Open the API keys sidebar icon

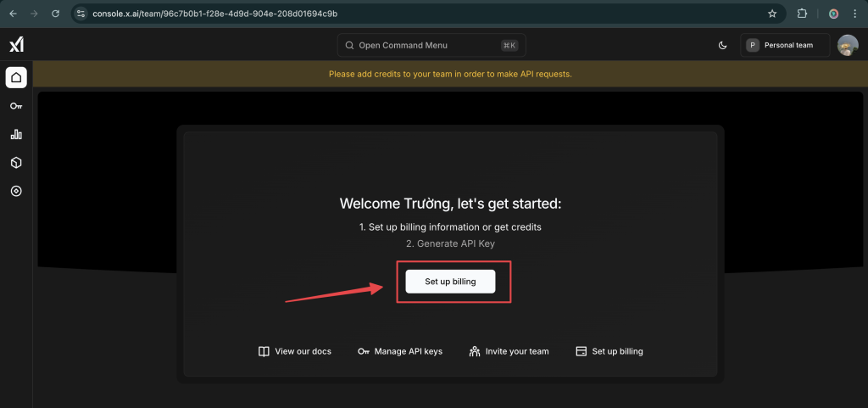16,106
